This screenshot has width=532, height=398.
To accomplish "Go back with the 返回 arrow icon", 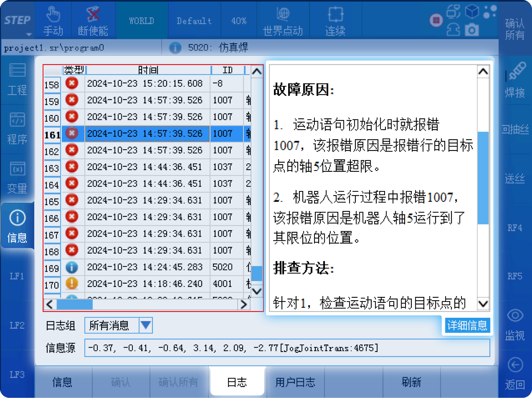I will coord(515,365).
